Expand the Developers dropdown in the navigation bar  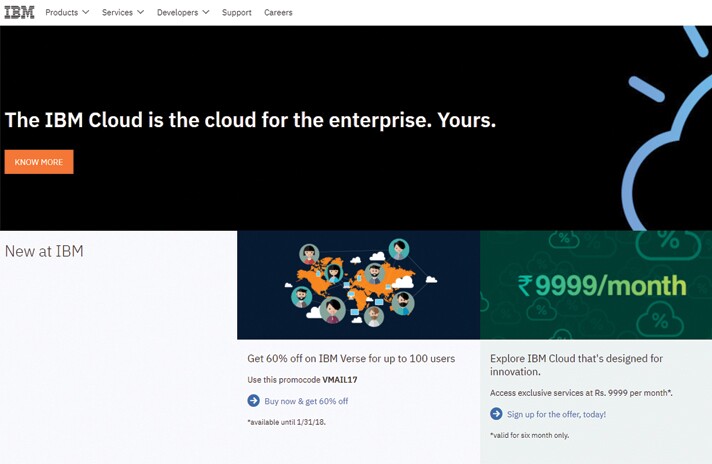pos(183,13)
